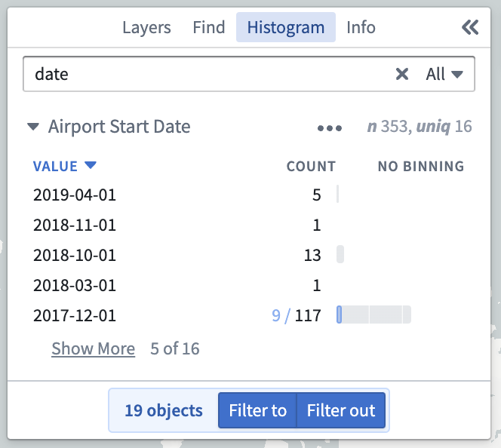
Task: Collapse the Airport Start Date section
Action: coord(33,127)
